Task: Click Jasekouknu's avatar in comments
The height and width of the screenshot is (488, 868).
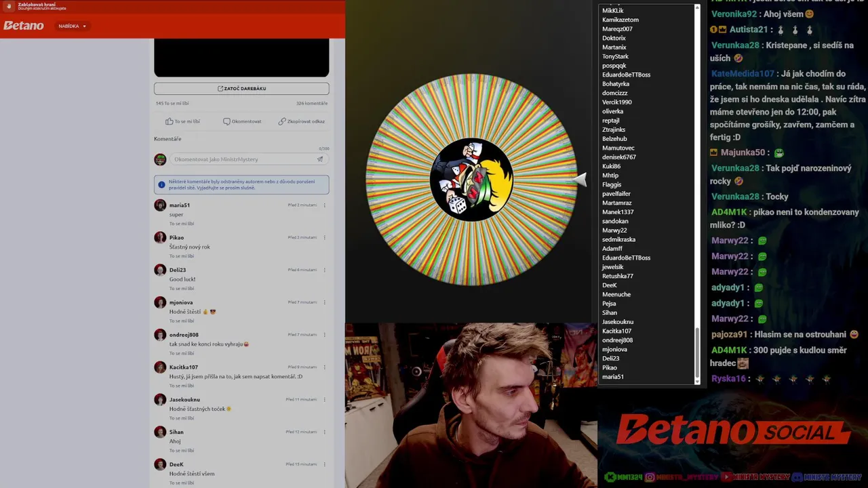Action: click(x=160, y=399)
